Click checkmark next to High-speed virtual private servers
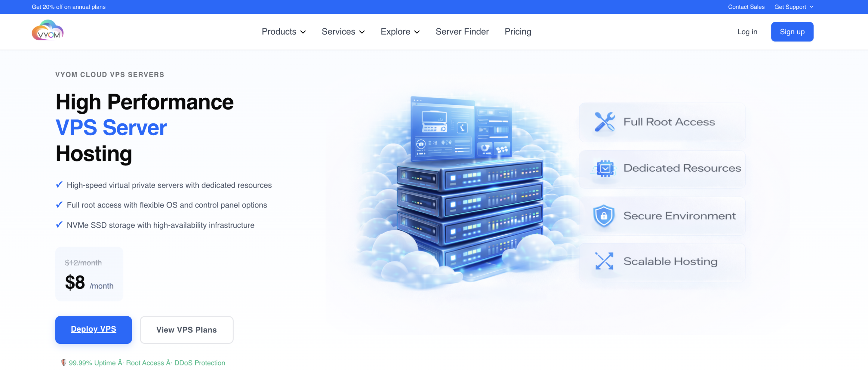The width and height of the screenshot is (868, 375). click(59, 185)
